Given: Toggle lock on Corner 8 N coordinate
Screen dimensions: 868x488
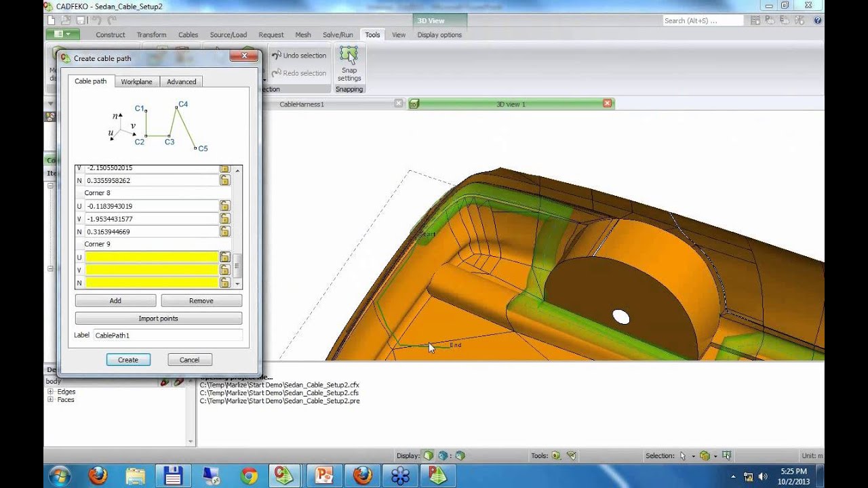Looking at the screenshot, I should point(224,232).
